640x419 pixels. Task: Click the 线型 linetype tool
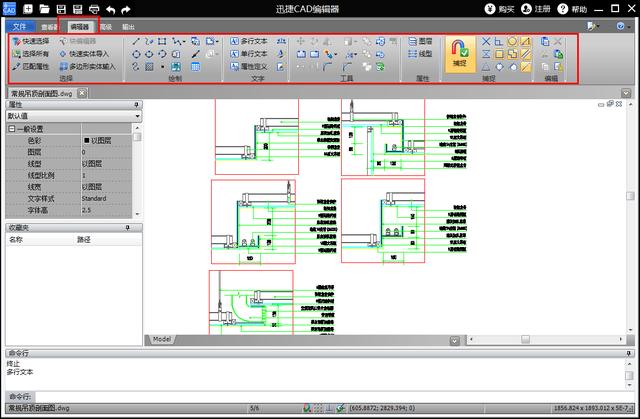(420, 54)
